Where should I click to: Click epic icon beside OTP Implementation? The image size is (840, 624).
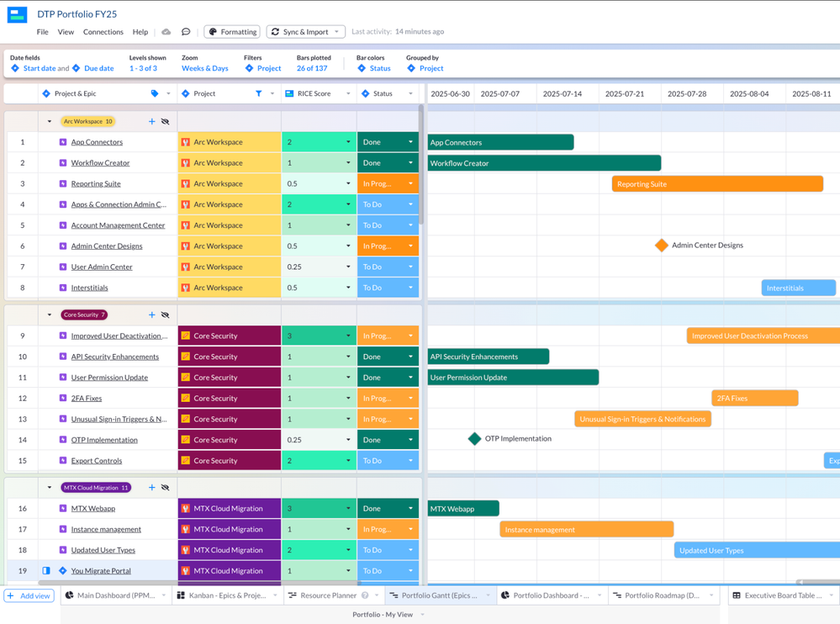point(63,440)
